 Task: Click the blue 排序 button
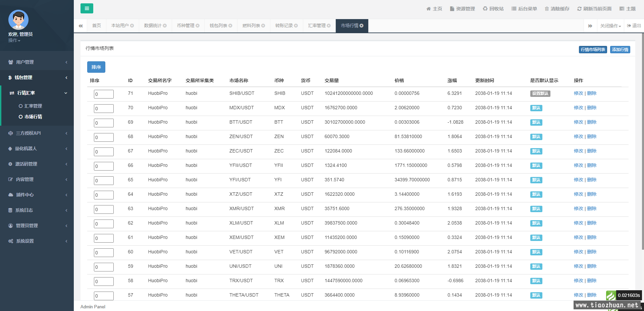click(96, 67)
